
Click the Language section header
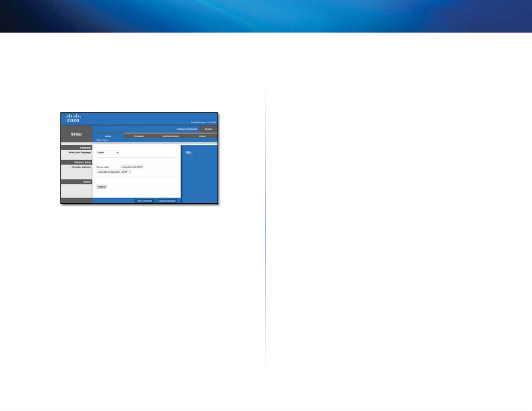tap(76, 148)
